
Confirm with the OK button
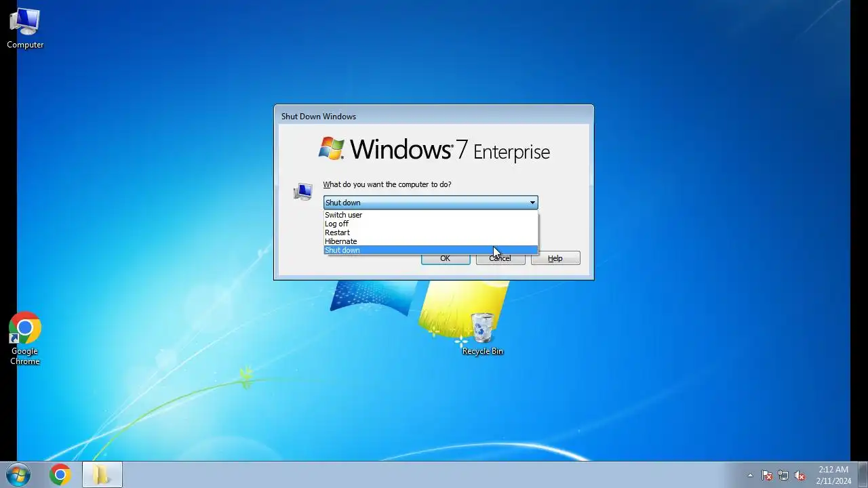[446, 259]
